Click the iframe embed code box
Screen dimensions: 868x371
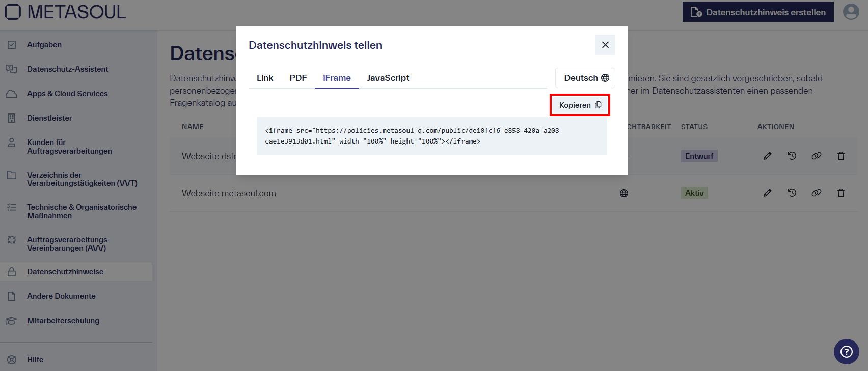[432, 136]
